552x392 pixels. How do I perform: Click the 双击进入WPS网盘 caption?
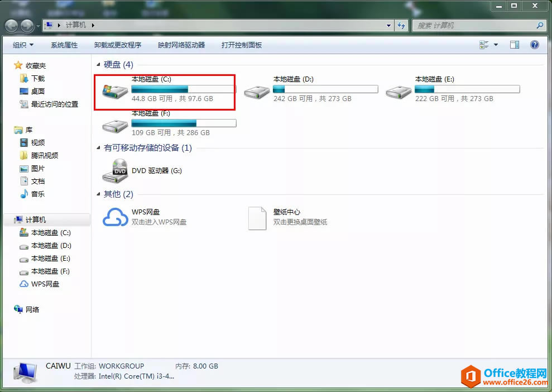tap(159, 222)
